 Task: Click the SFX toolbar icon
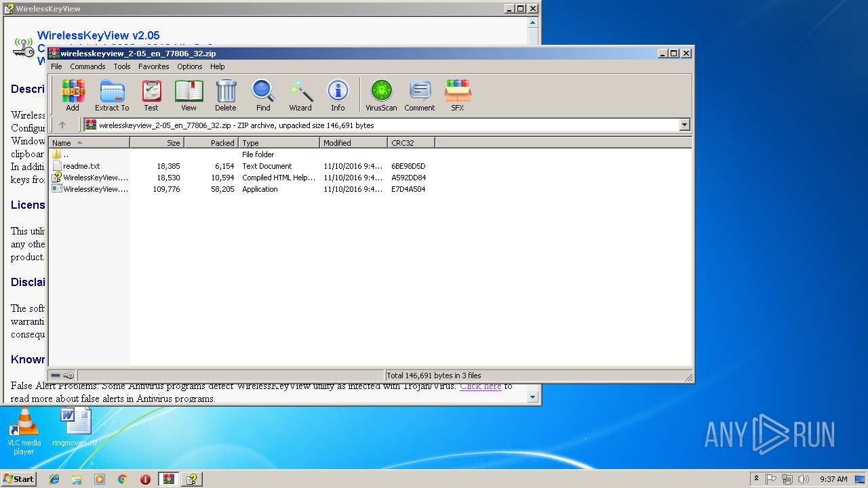[x=458, y=95]
